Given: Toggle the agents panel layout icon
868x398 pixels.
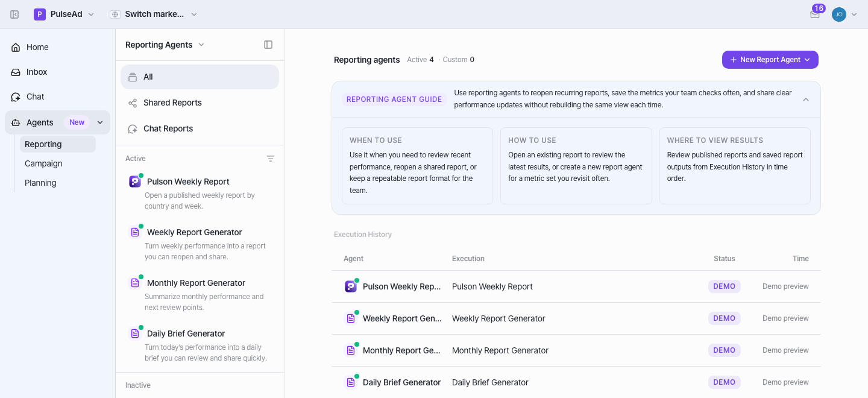Looking at the screenshot, I should click(x=268, y=45).
